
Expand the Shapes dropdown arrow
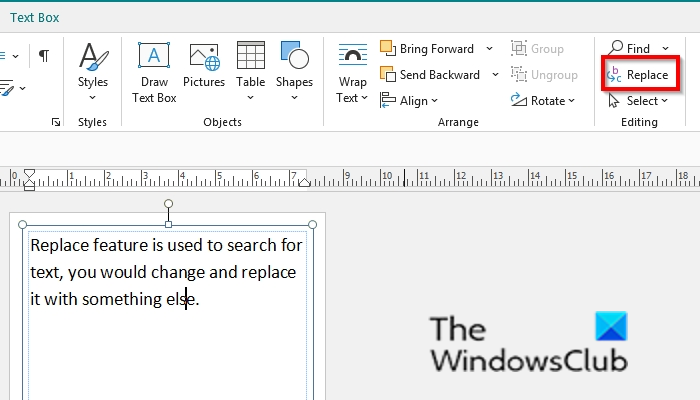(294, 98)
